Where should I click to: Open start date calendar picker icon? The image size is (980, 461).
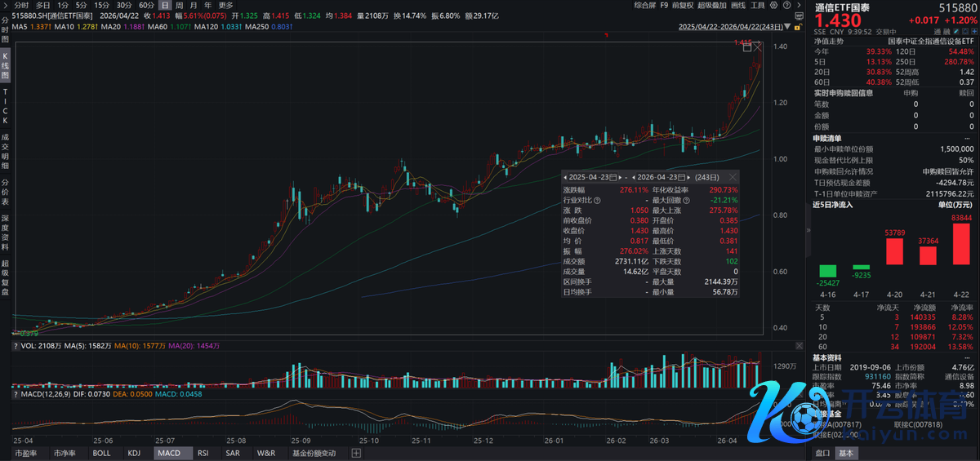pyautogui.click(x=613, y=177)
